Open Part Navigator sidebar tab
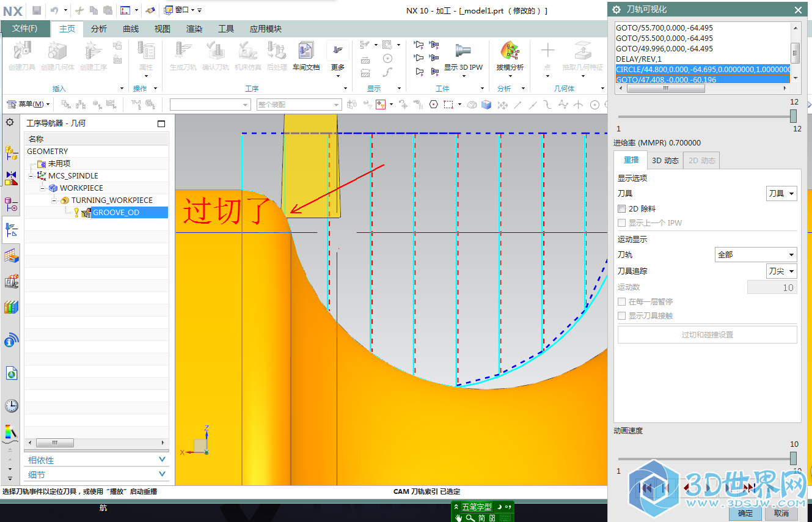The width and height of the screenshot is (812, 522). tap(11, 204)
